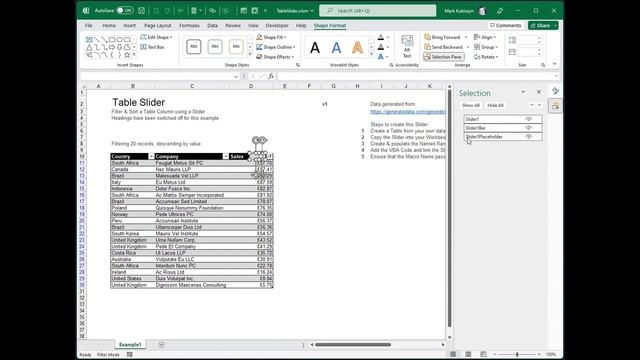The width and height of the screenshot is (640, 360).
Task: Open the Rotate dropdown
Action: 486,57
